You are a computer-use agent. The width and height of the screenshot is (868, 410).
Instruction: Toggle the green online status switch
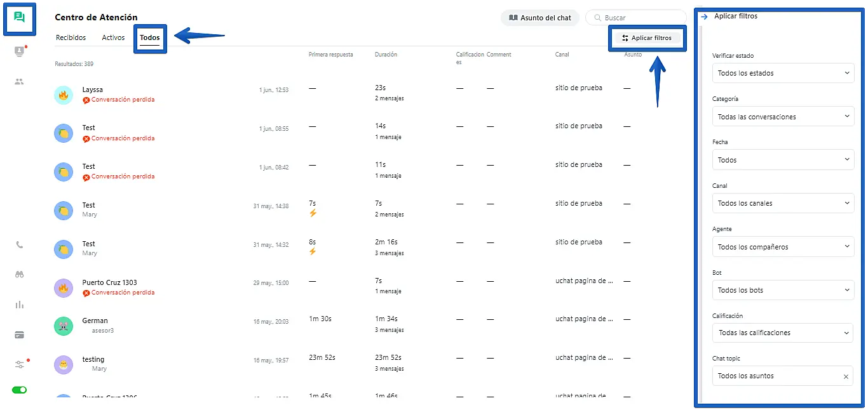click(x=19, y=390)
